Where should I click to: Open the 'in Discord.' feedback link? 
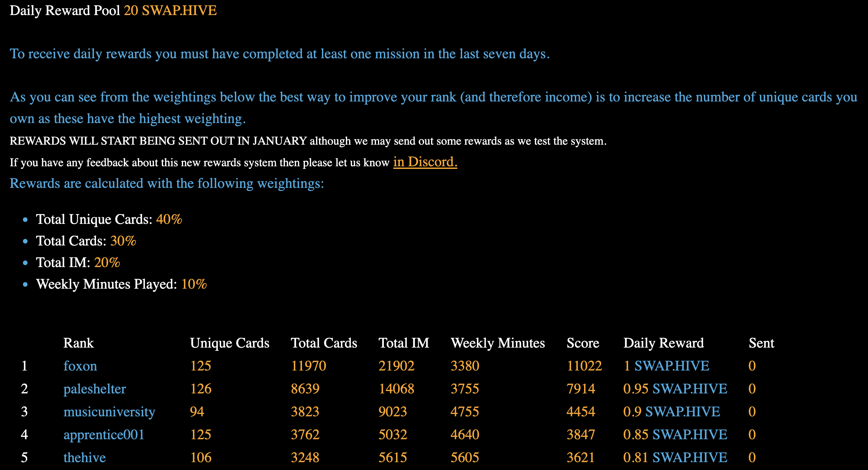point(425,162)
